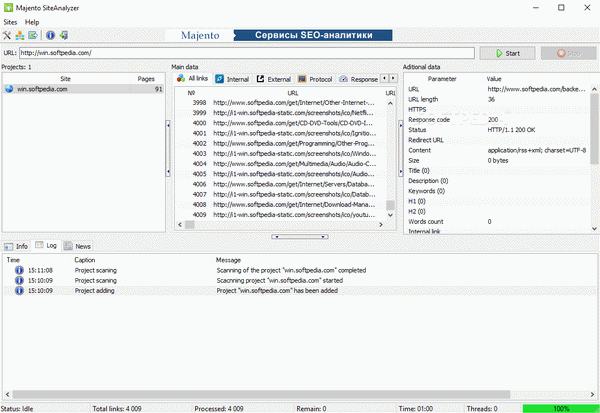Click the links list scroll down arrow
Screen dimensions: 600x413
(x=390, y=215)
